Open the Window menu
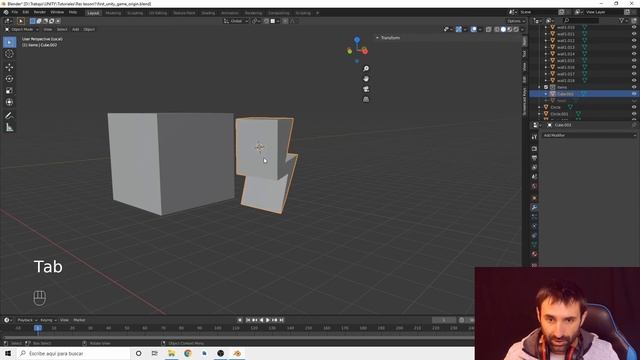Screen dimensions: 640x360 point(57,13)
